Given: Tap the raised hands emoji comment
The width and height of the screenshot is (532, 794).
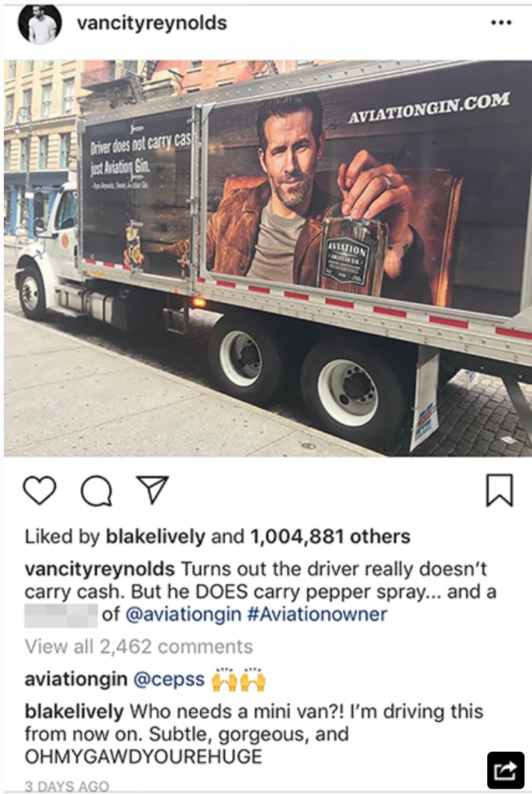Looking at the screenshot, I should 239,679.
